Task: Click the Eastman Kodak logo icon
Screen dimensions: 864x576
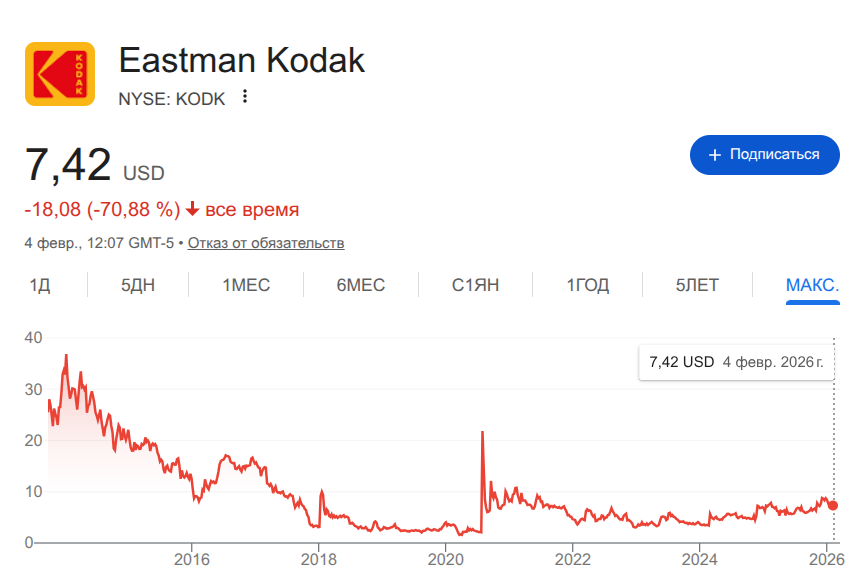Action: click(60, 74)
